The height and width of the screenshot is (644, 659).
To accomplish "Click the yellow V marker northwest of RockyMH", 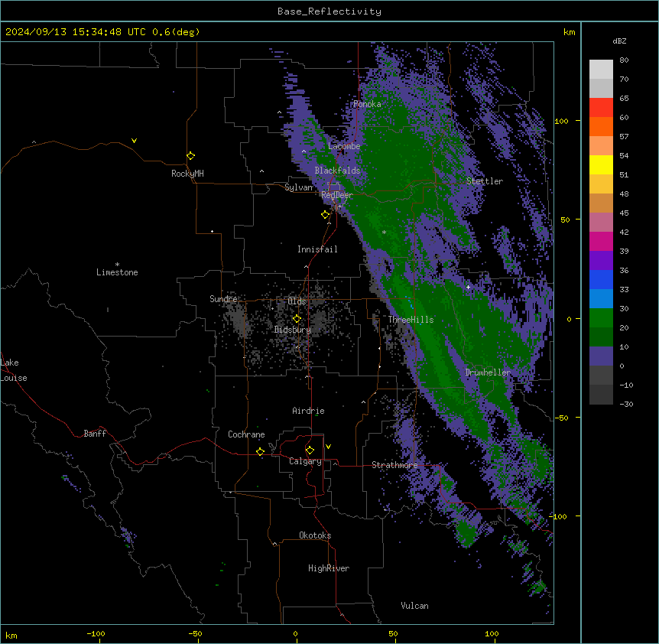I will [x=134, y=141].
